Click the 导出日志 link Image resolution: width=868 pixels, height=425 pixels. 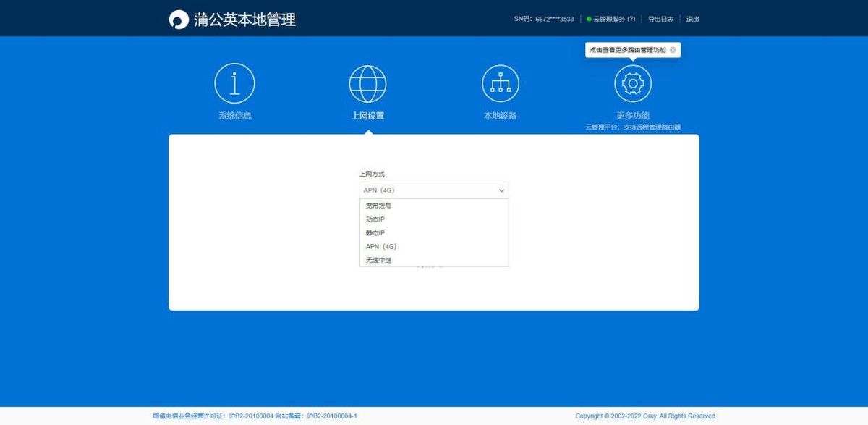(x=660, y=20)
